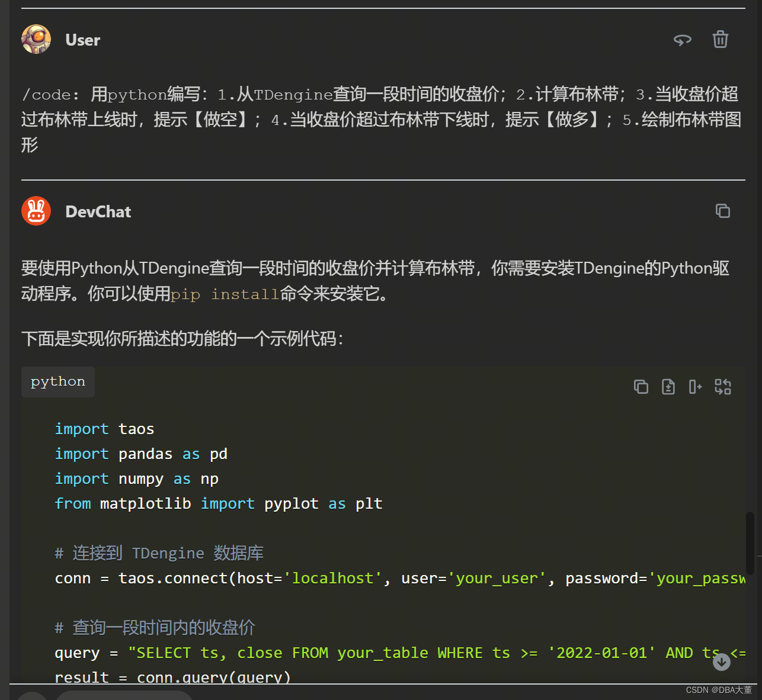Click the refill/retry arrow icon on User message
The height and width of the screenshot is (700, 762).
(x=683, y=40)
